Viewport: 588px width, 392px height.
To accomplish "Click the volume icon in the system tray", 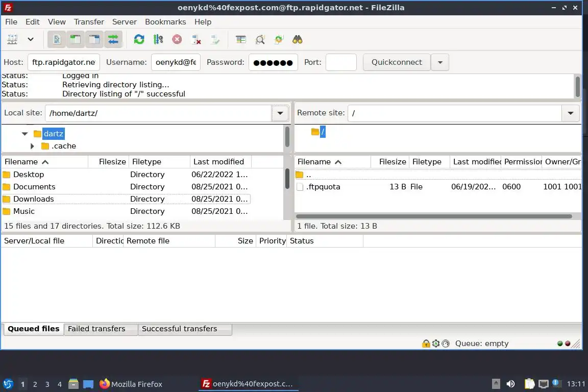I will [510, 384].
